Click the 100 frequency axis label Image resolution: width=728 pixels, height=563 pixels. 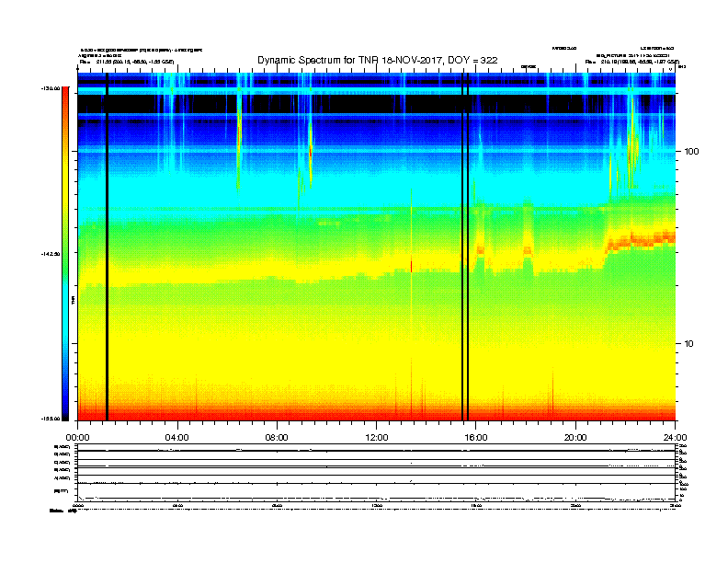pyautogui.click(x=692, y=152)
